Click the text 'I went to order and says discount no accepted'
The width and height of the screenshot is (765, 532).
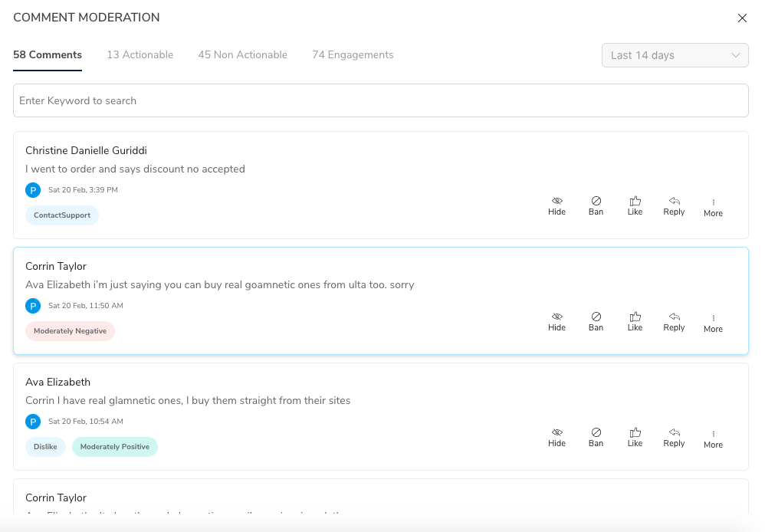click(x=135, y=169)
